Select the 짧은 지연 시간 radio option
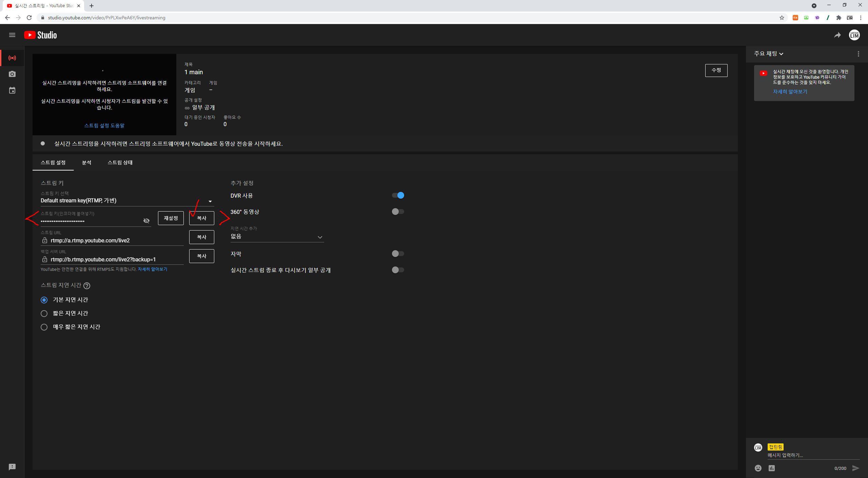Screen dimensions: 868x478 pos(44,314)
